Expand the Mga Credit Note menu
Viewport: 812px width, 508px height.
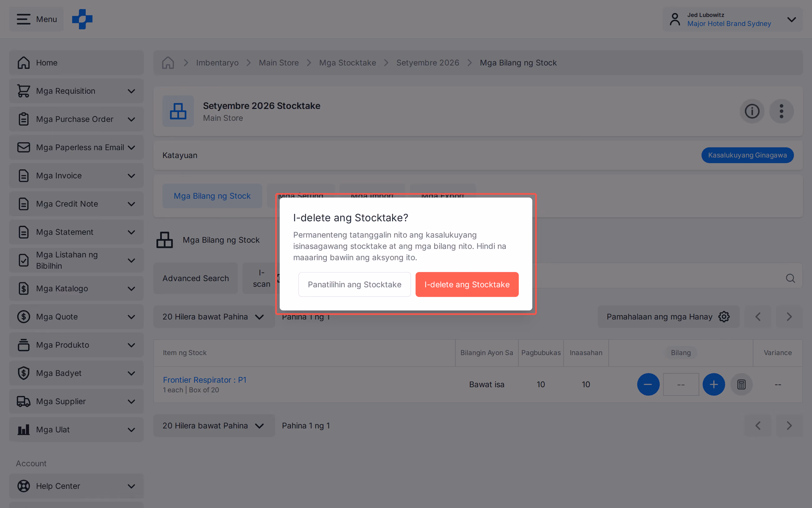(77, 204)
